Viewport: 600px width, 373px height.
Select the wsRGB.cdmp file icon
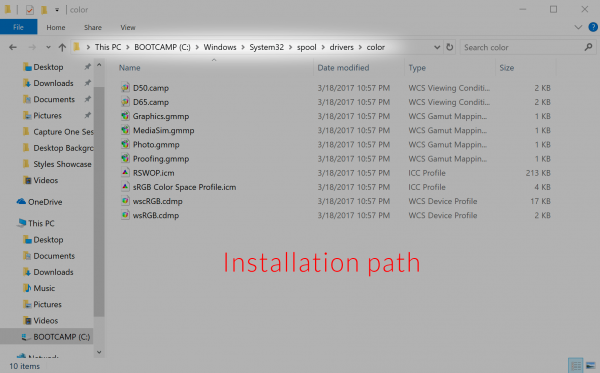(125, 215)
